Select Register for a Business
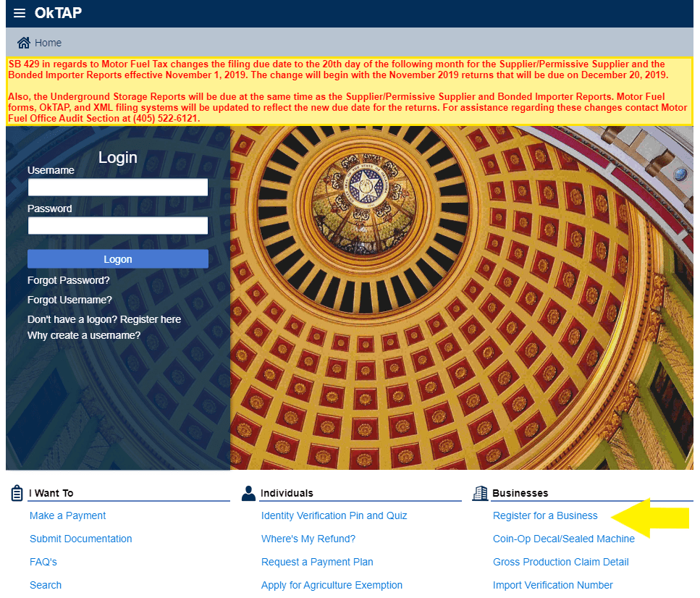 pos(545,515)
